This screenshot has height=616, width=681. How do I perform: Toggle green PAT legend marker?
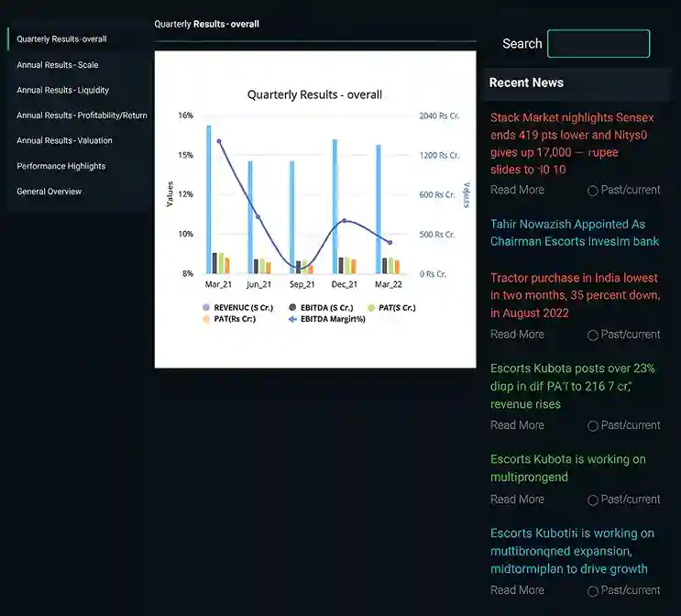coord(371,308)
